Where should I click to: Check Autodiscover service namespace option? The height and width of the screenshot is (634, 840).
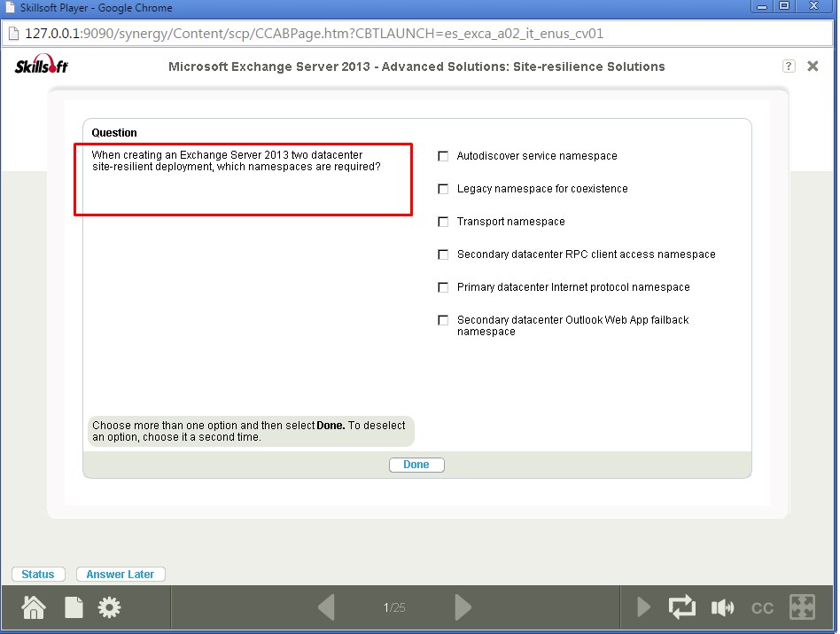[443, 156]
